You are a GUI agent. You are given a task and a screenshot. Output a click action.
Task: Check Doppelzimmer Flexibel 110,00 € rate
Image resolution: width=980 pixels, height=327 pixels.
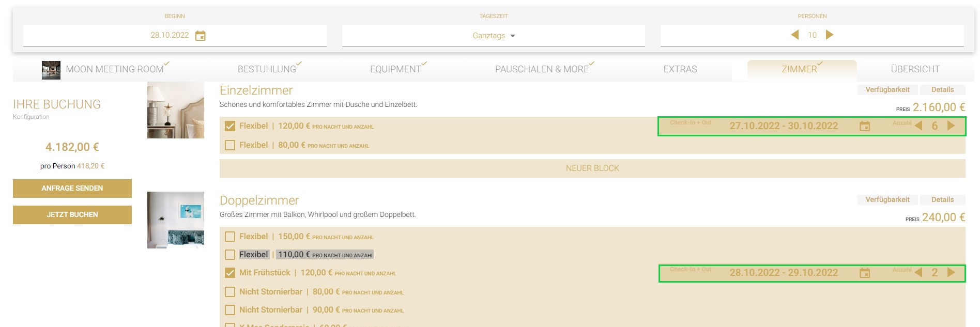230,255
